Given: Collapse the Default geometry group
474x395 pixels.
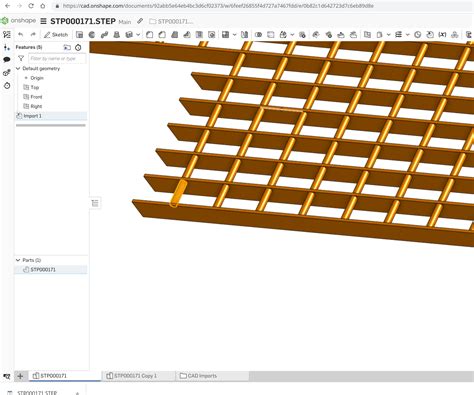Looking at the screenshot, I should pyautogui.click(x=18, y=68).
